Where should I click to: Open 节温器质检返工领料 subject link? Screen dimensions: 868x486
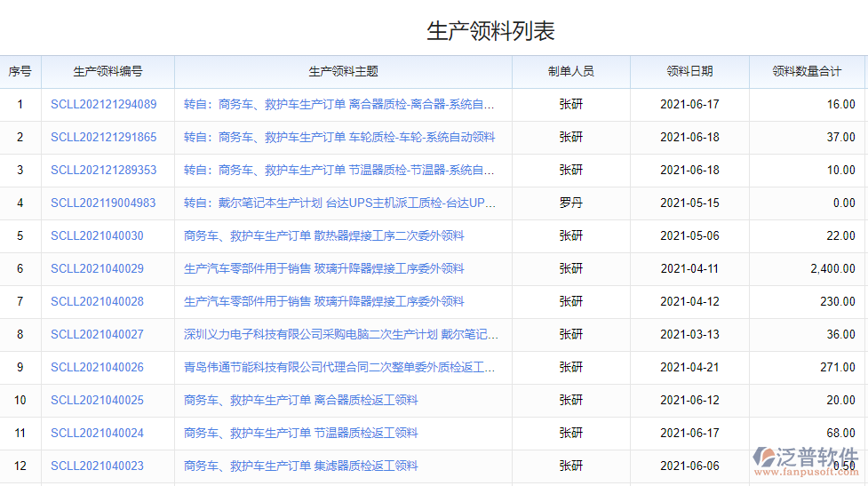coord(300,433)
